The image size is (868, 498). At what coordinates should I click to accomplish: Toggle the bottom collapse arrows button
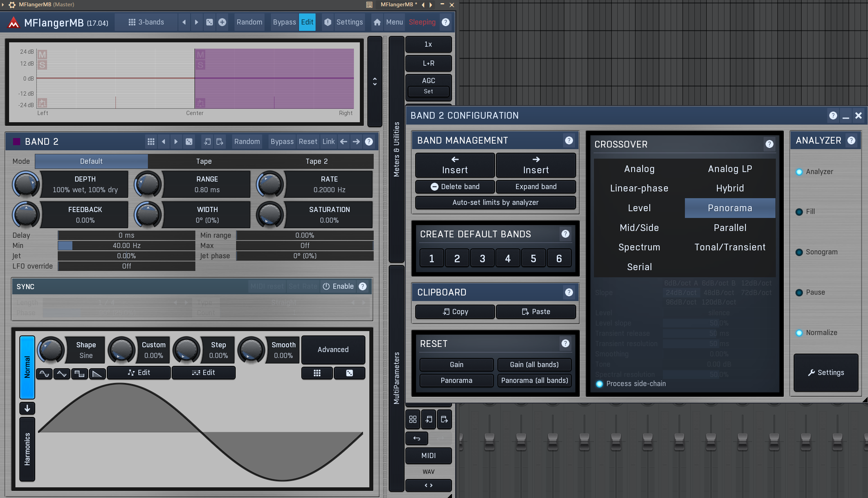click(x=428, y=485)
